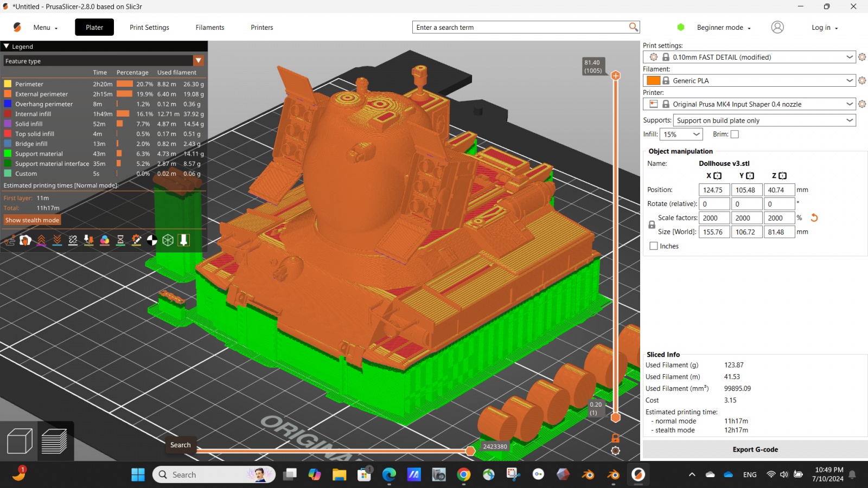
Task: Check the Inches checkbox
Action: [x=654, y=246]
